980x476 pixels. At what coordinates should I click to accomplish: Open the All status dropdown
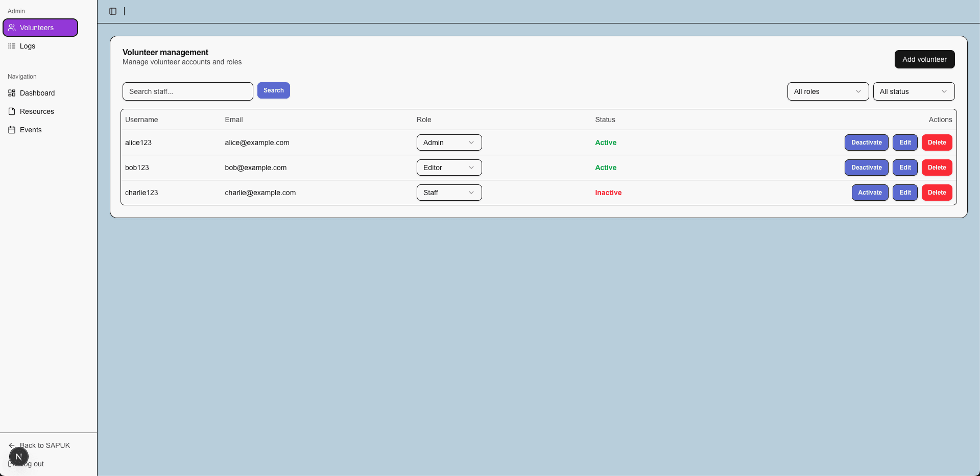click(914, 91)
